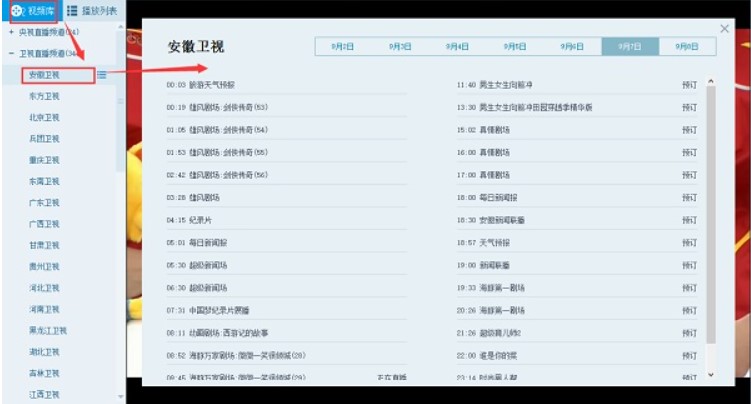Click 预订 for the 15:02 program
The image size is (751, 404).
click(689, 130)
